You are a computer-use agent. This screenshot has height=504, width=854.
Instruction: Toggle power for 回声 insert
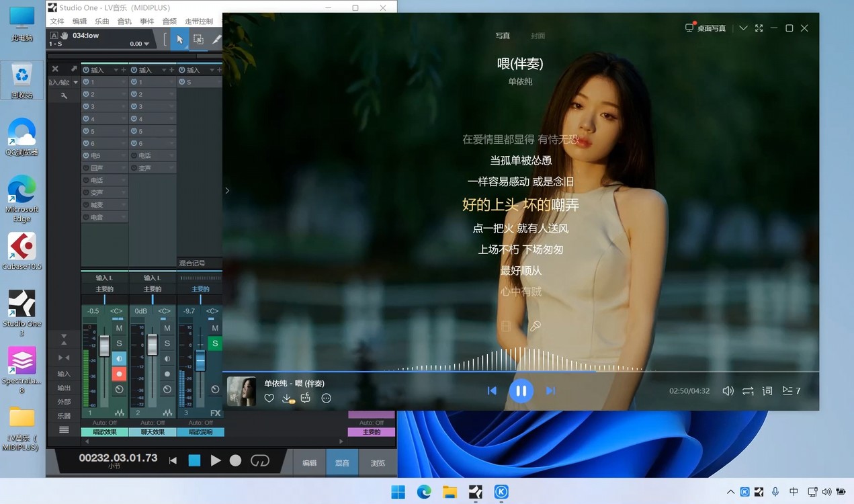click(x=86, y=168)
